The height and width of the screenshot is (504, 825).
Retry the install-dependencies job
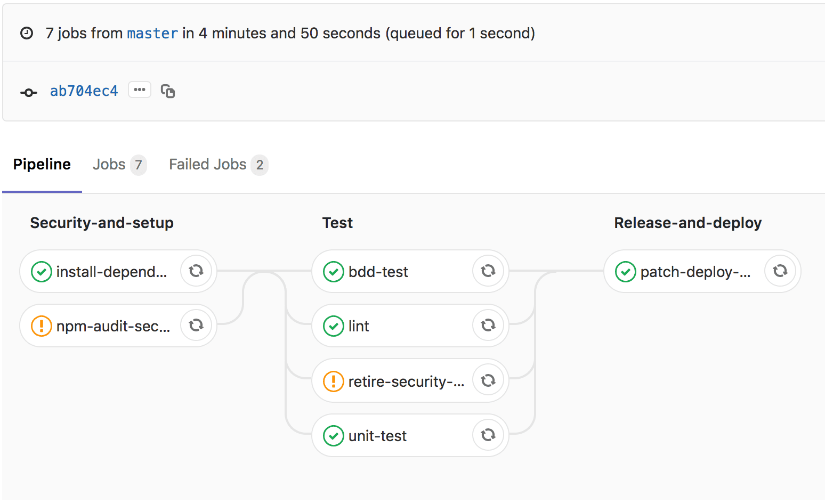(x=196, y=271)
